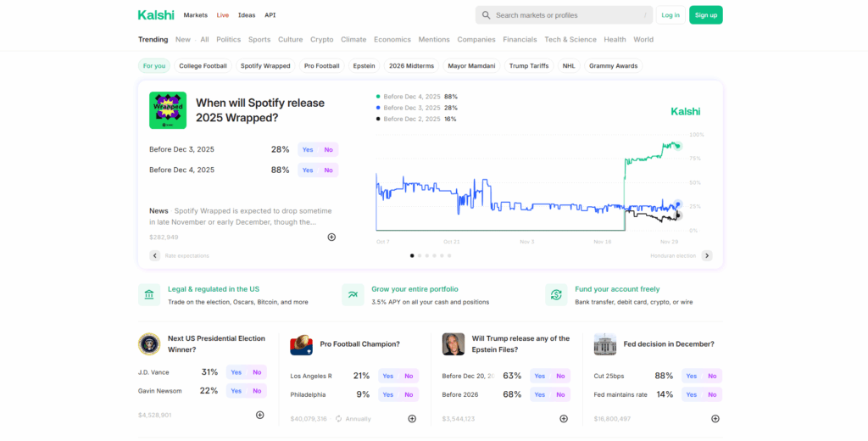Viewport: 868px width, 441px height.
Task: Choose Yes for J.D. Vance
Action: coord(236,371)
